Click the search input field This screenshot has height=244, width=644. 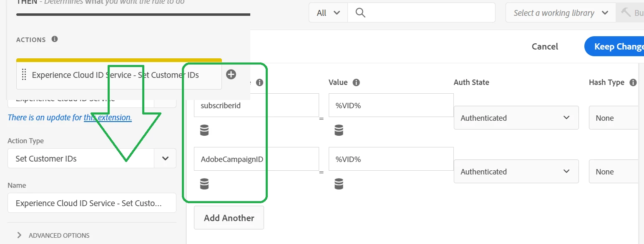click(x=421, y=13)
